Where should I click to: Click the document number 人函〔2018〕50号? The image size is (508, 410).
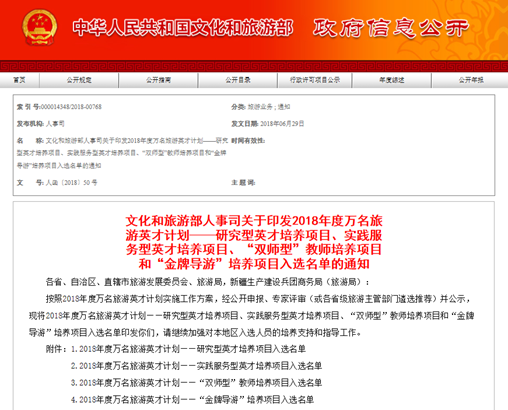(x=71, y=183)
